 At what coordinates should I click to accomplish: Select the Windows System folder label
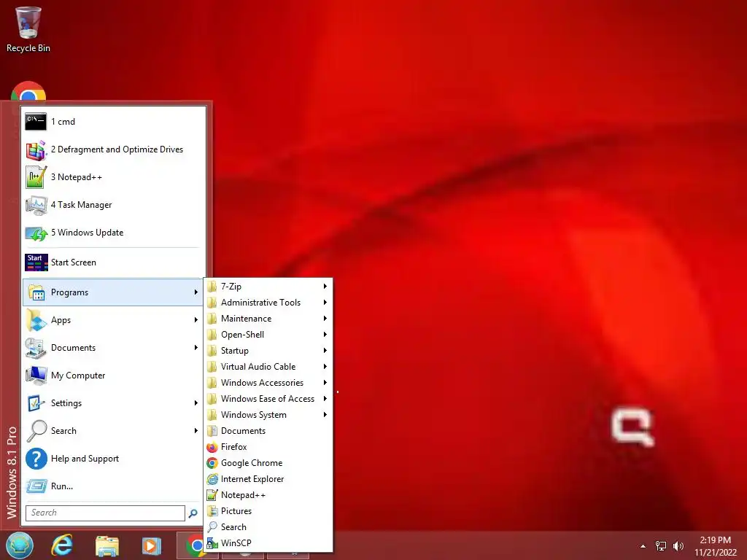click(253, 415)
